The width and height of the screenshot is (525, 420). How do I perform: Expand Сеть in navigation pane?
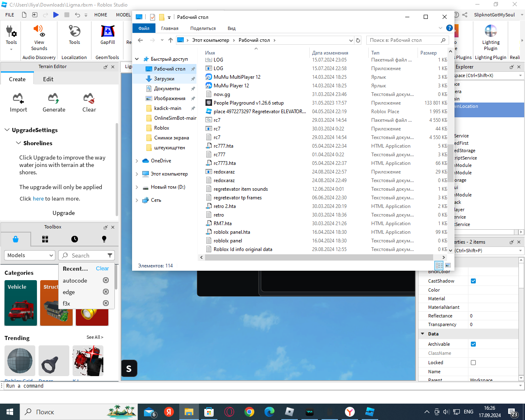pyautogui.click(x=137, y=200)
